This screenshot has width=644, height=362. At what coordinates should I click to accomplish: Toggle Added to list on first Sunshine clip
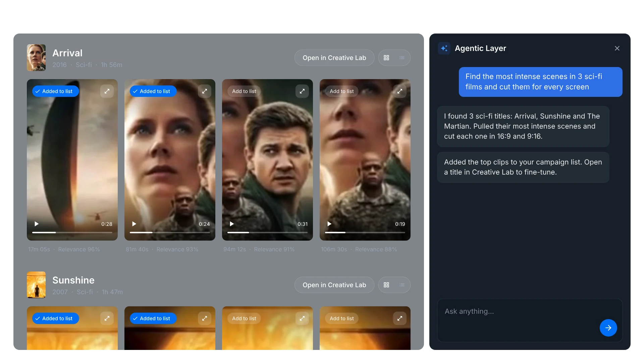pos(56,318)
